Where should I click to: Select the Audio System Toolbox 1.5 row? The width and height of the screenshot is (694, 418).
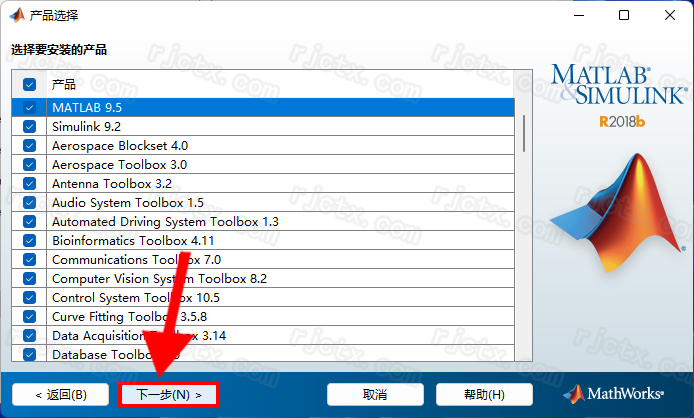263,202
